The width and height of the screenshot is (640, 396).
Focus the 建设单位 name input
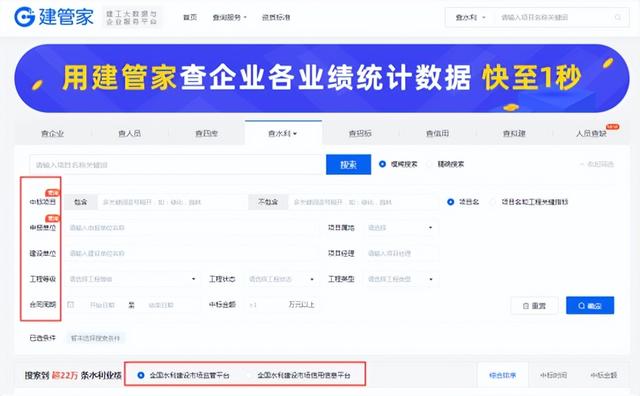[191, 254]
